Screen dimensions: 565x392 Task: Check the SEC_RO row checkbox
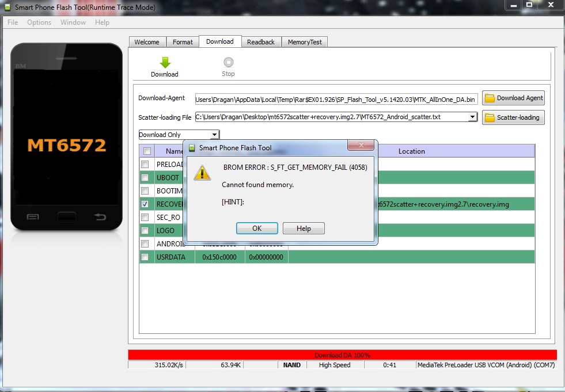pos(145,217)
